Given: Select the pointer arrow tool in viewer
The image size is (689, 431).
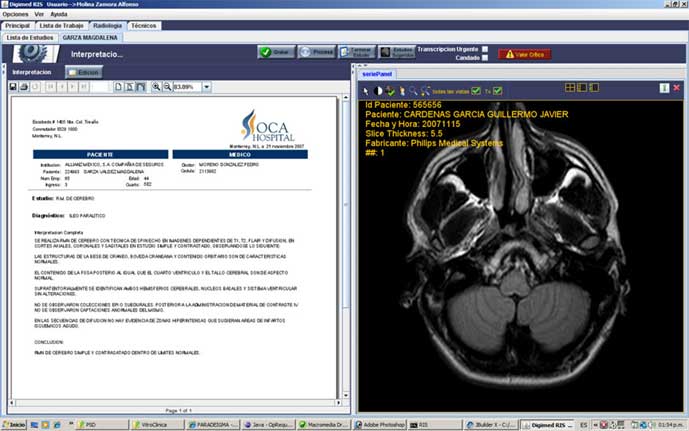Looking at the screenshot, I should (x=366, y=90).
